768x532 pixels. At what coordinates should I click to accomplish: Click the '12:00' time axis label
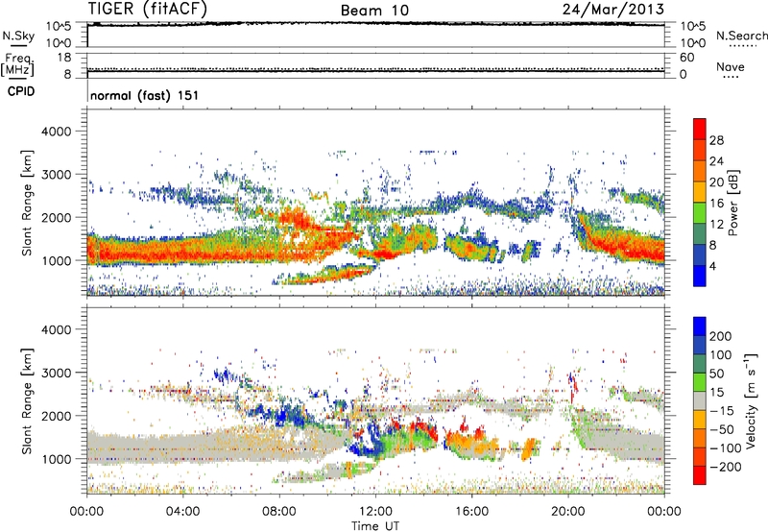click(375, 512)
